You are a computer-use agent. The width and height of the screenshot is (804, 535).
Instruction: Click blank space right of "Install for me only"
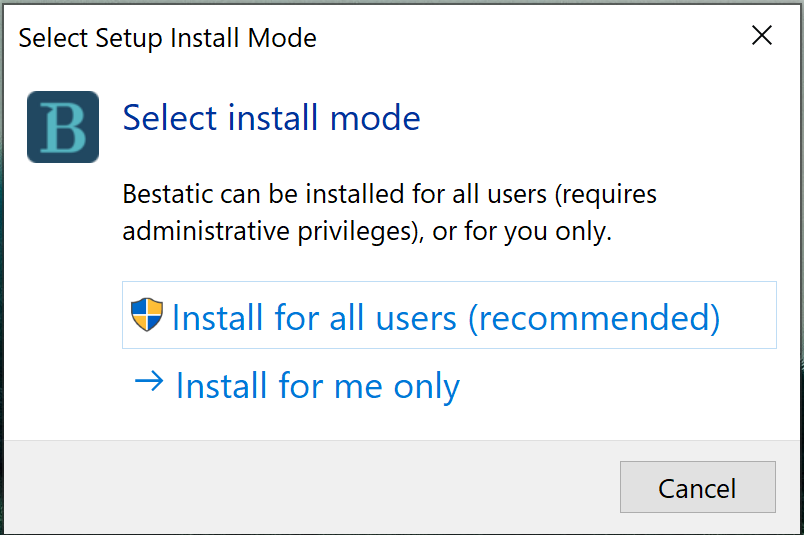620,386
